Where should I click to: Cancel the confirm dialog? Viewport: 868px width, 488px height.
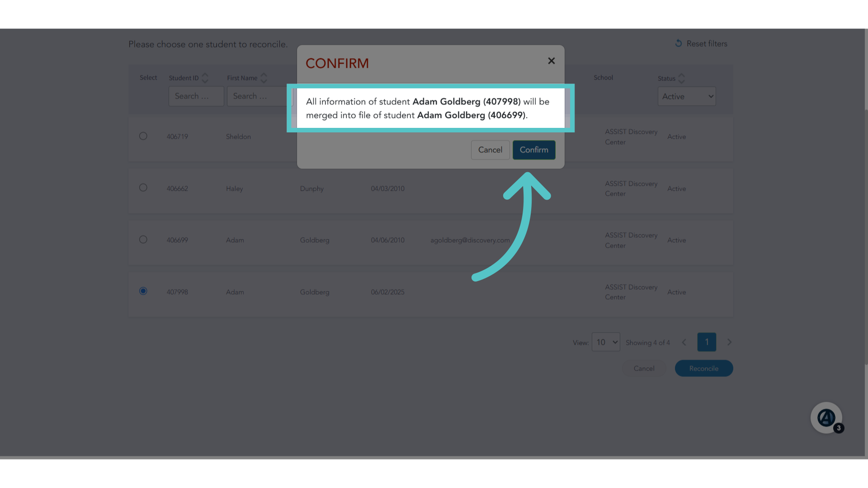490,150
